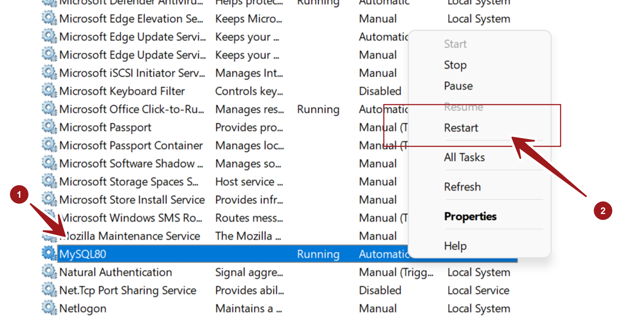Screen dimensions: 644x333
Task: Click the Microsoft Keyboard Filter gear icon
Action: coord(49,91)
